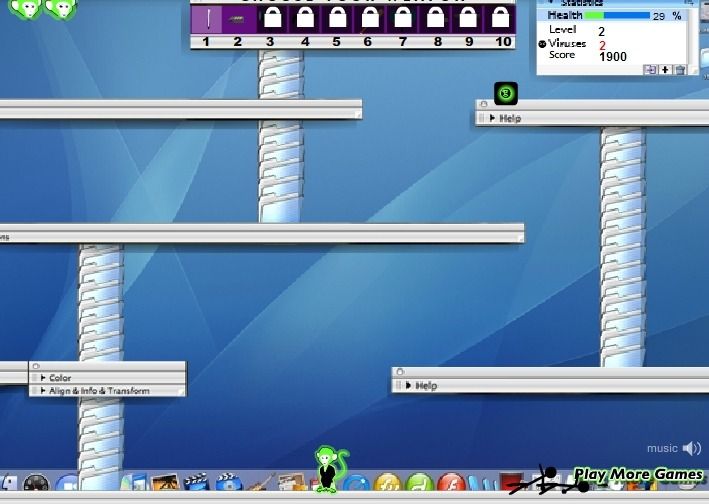Select weapon slot 2 in the weapon bar
Viewport: 709px width, 504px height.
pyautogui.click(x=239, y=19)
